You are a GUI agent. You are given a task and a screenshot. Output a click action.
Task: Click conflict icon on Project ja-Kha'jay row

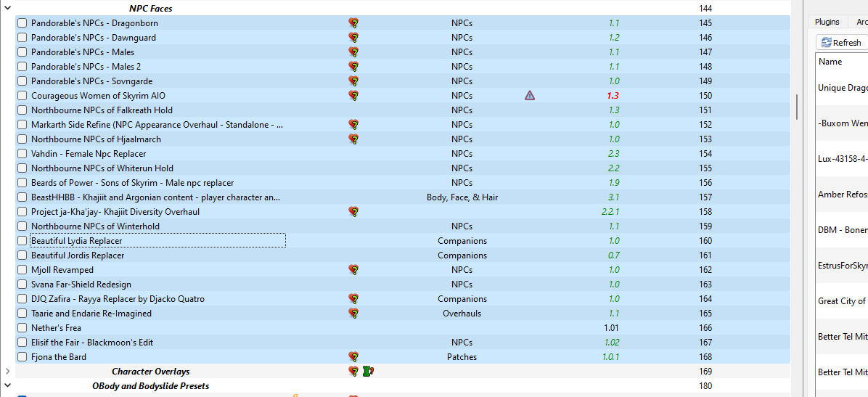coord(353,211)
